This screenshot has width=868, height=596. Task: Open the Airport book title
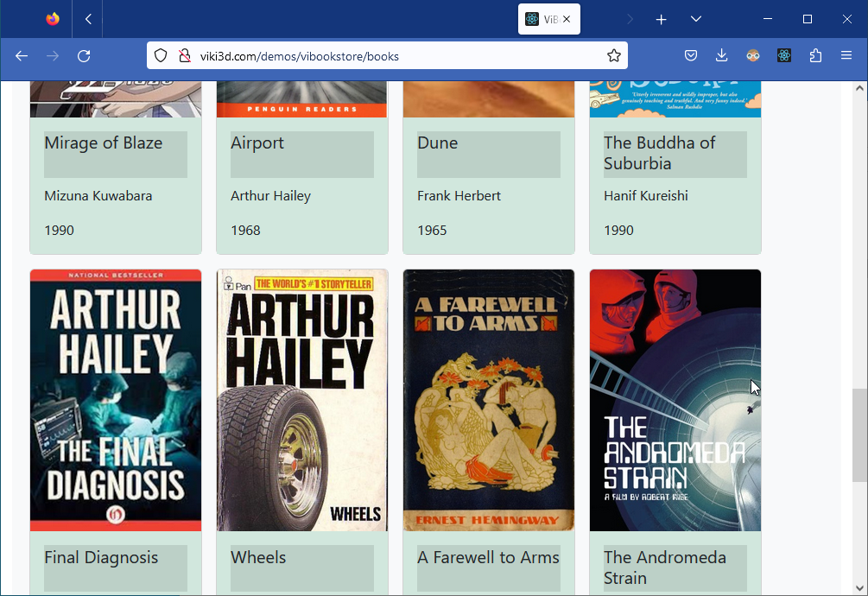click(x=257, y=143)
